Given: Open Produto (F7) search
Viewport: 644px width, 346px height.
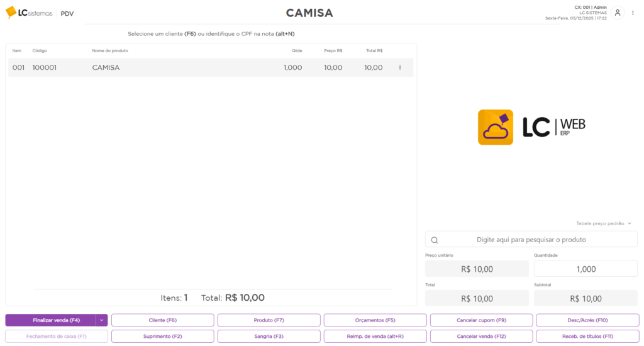Looking at the screenshot, I should click(x=269, y=320).
